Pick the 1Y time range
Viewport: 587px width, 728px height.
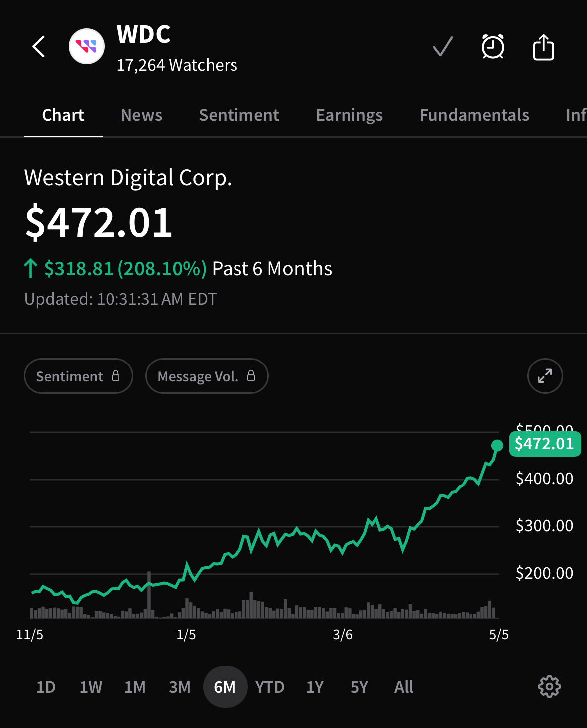click(315, 687)
